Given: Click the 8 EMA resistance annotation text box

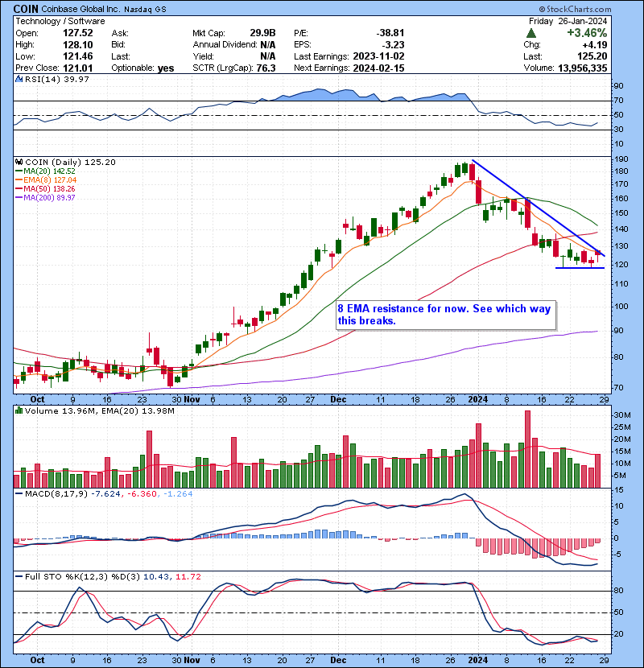Looking at the screenshot, I should pyautogui.click(x=446, y=315).
